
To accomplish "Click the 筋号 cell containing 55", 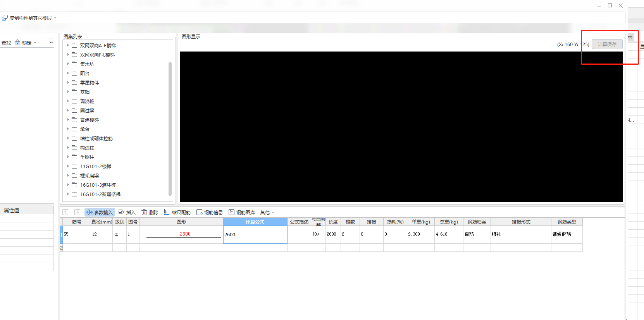I will [x=77, y=234].
